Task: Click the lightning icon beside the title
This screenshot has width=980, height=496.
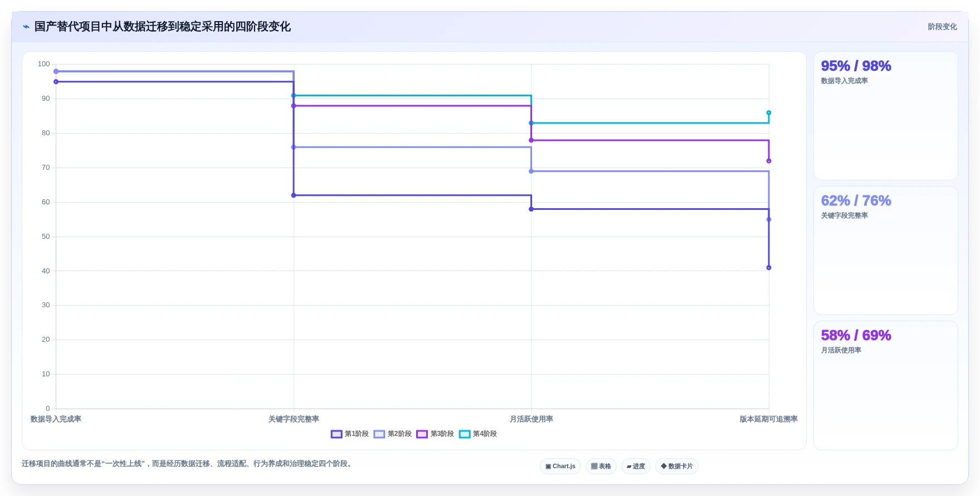Action: pos(26,27)
